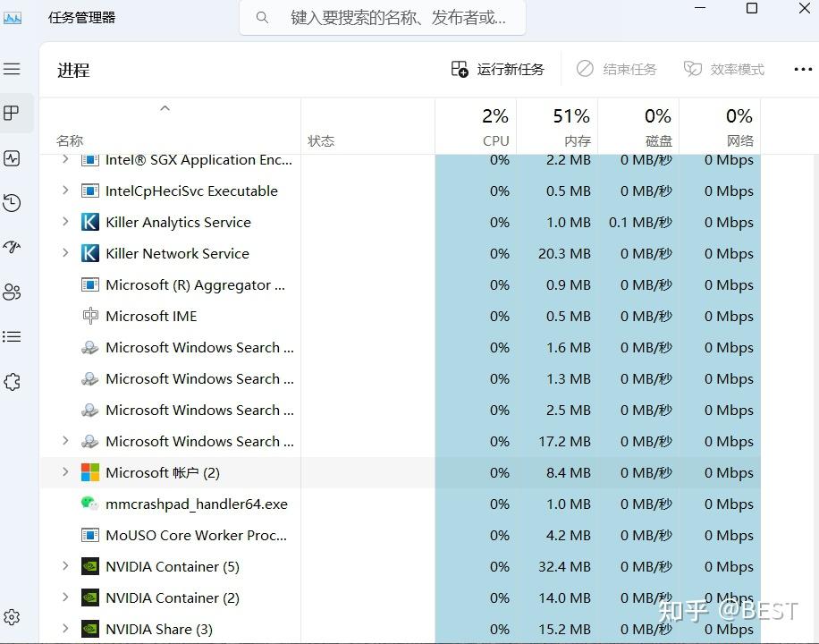Select the Processes sidebar icon
This screenshot has width=819, height=644.
point(12,113)
